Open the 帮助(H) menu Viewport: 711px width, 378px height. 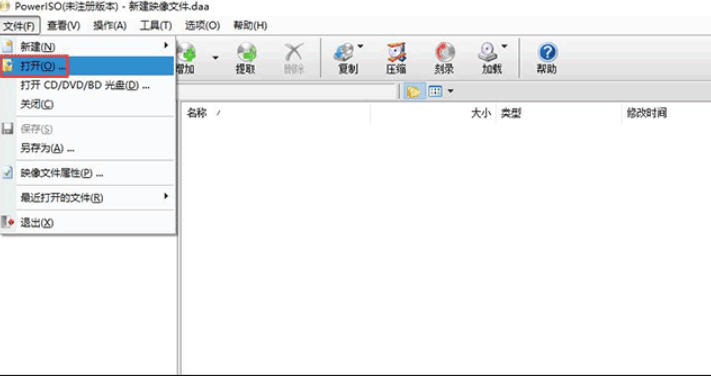click(250, 25)
